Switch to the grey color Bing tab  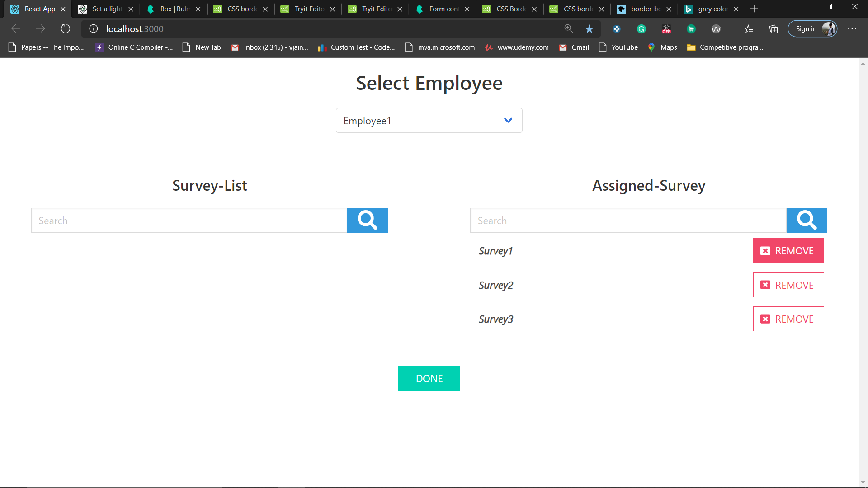click(x=712, y=9)
